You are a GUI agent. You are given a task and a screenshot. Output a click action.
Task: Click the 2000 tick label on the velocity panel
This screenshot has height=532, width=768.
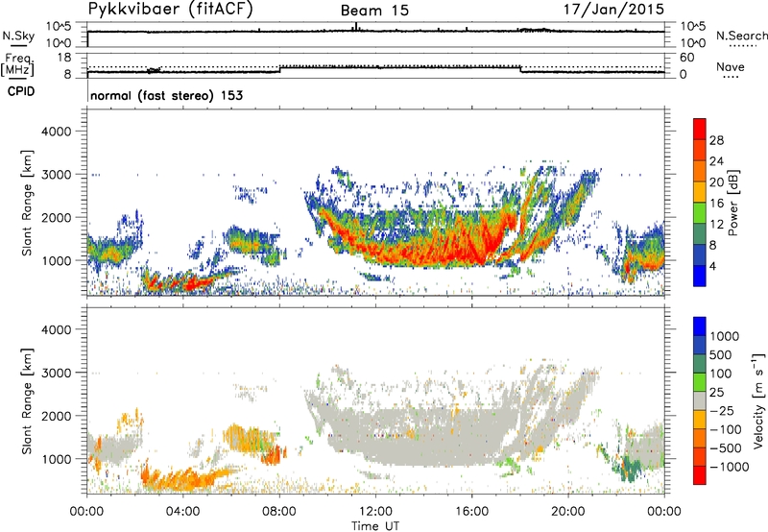point(56,416)
